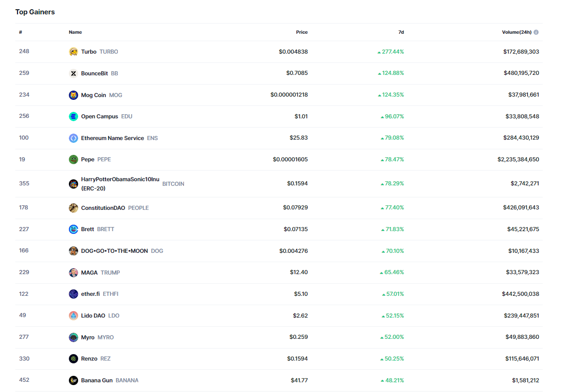Click the Lido DAO logo icon
Image resolution: width=576 pixels, height=392 pixels.
[73, 316]
